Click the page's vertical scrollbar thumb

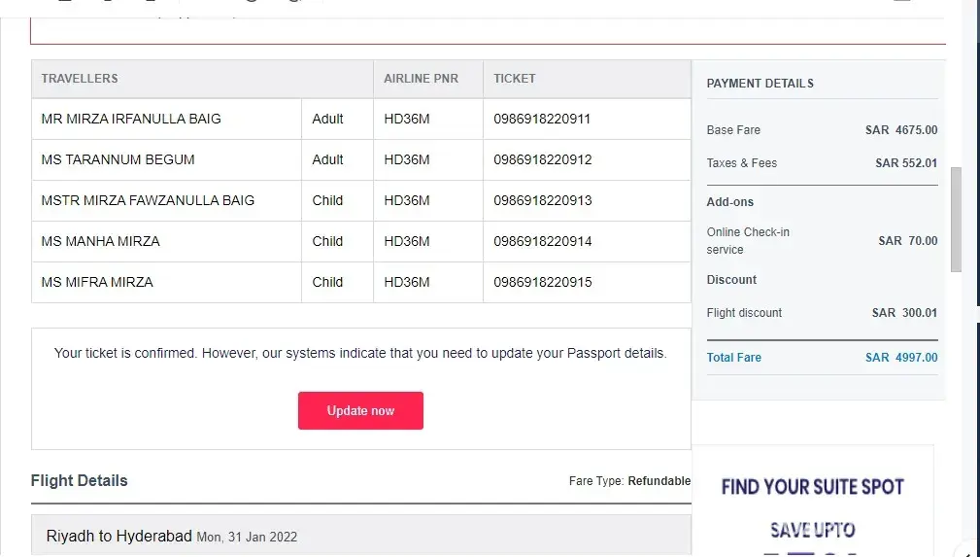(x=956, y=219)
